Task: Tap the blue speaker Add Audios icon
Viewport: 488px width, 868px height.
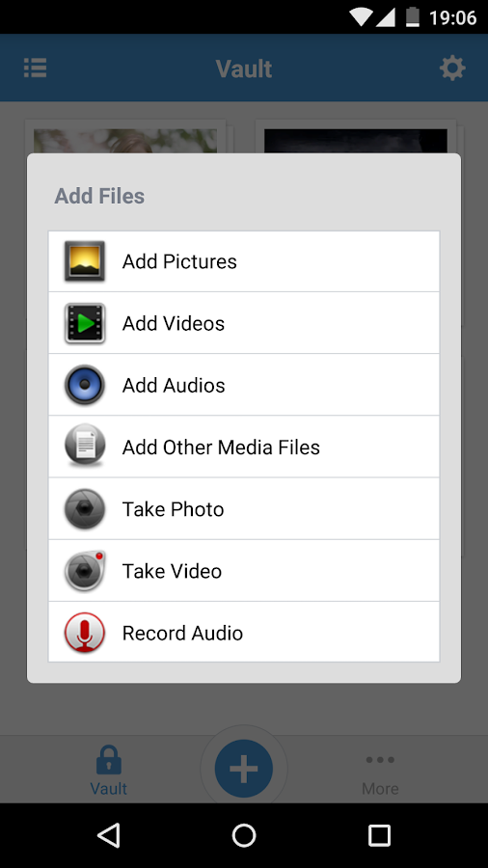Action: coord(85,385)
